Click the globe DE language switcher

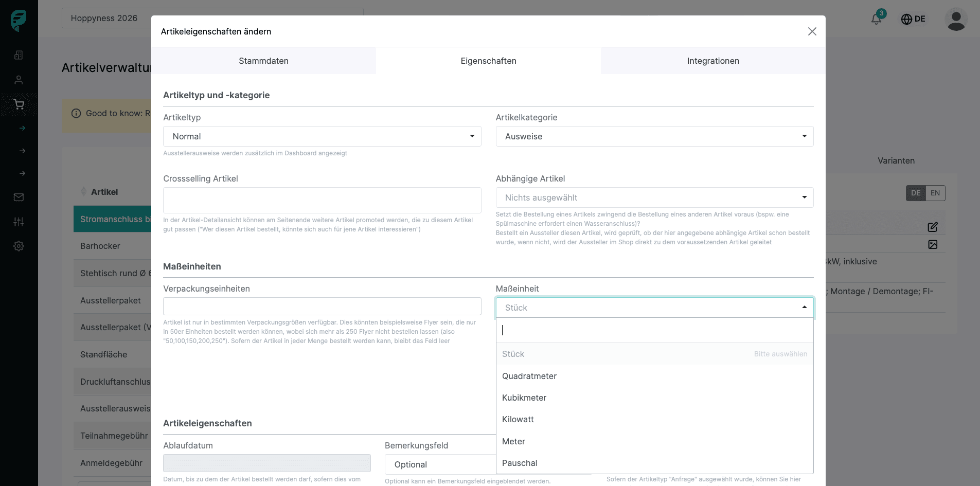[x=913, y=19]
